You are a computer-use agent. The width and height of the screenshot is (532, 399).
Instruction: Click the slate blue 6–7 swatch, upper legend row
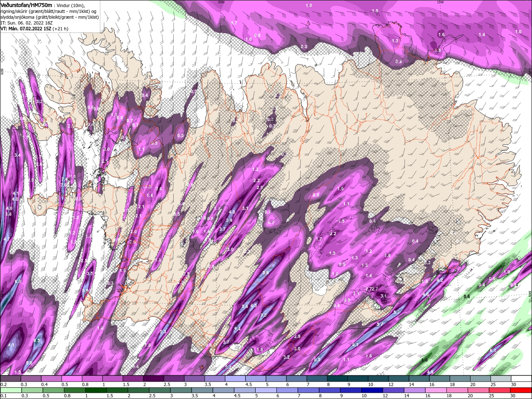pyautogui.click(x=297, y=379)
